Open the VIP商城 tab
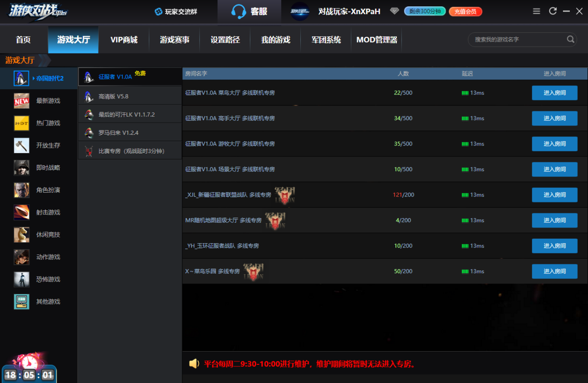 (x=124, y=40)
